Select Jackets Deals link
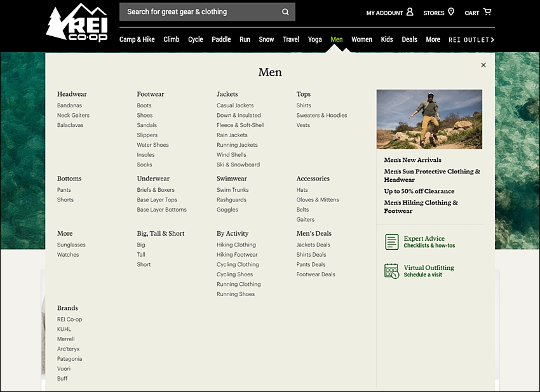Screen dimensions: 540x392 pyautogui.click(x=313, y=245)
